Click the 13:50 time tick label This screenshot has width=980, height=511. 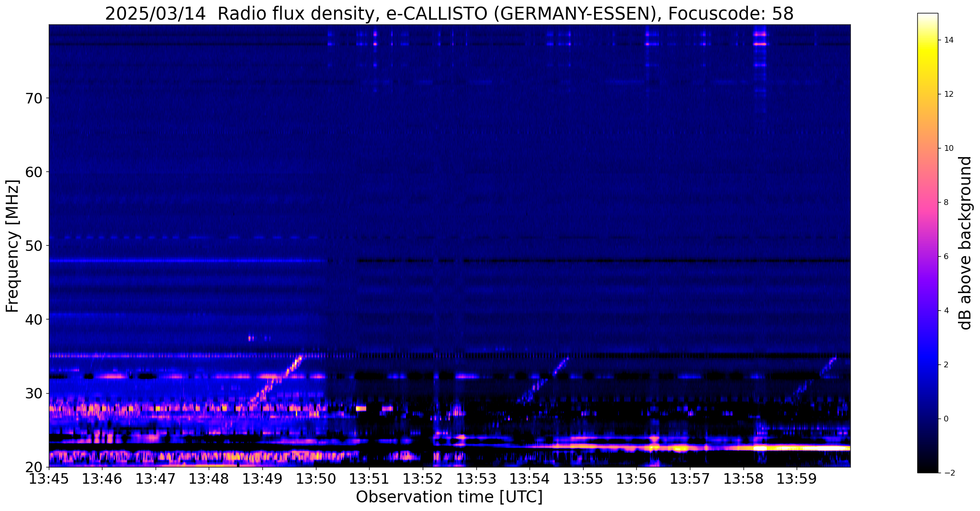tap(316, 479)
